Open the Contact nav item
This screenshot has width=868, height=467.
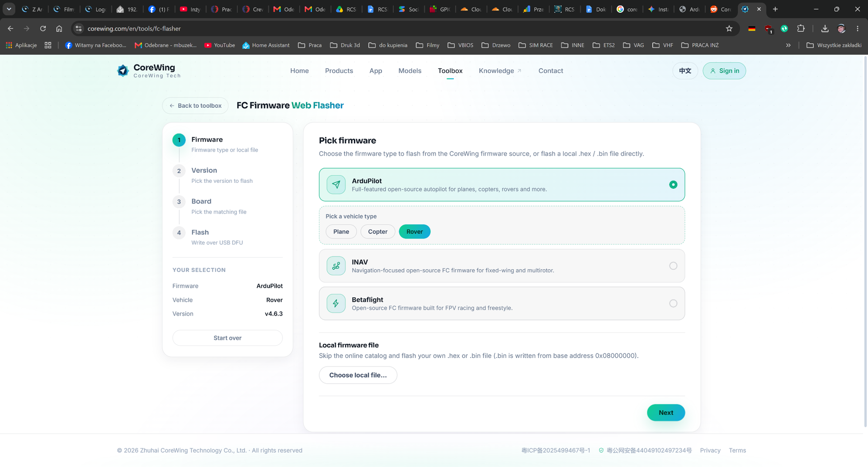[x=551, y=71]
